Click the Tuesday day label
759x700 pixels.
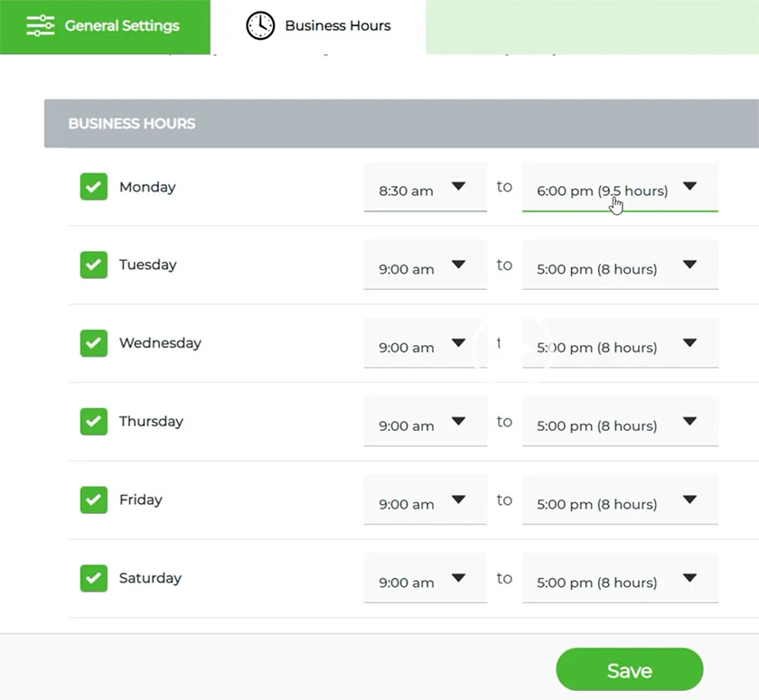pos(147,266)
